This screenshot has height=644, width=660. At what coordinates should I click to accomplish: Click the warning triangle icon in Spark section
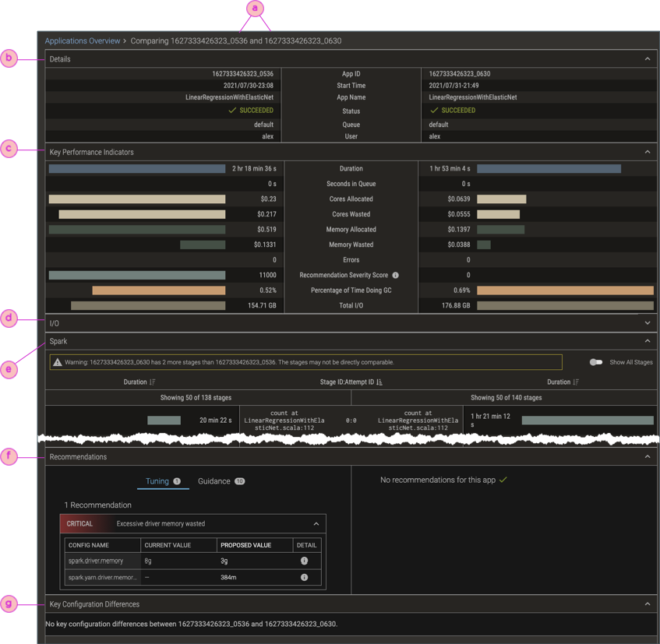(57, 362)
